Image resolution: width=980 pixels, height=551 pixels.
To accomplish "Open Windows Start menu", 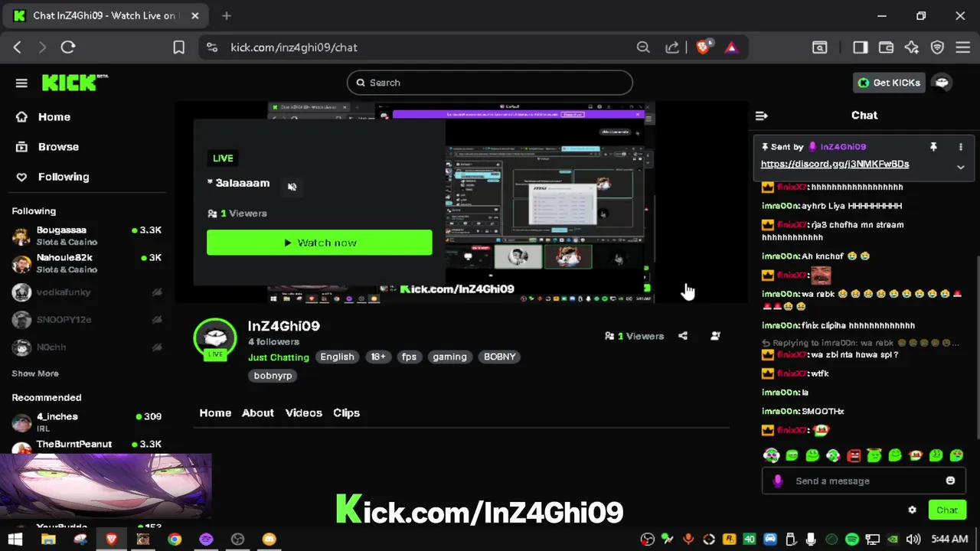I will click(x=15, y=540).
